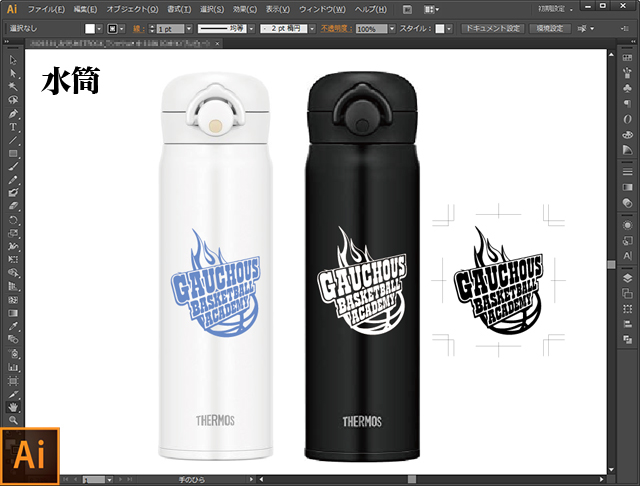Select the Type tool

tap(13, 127)
